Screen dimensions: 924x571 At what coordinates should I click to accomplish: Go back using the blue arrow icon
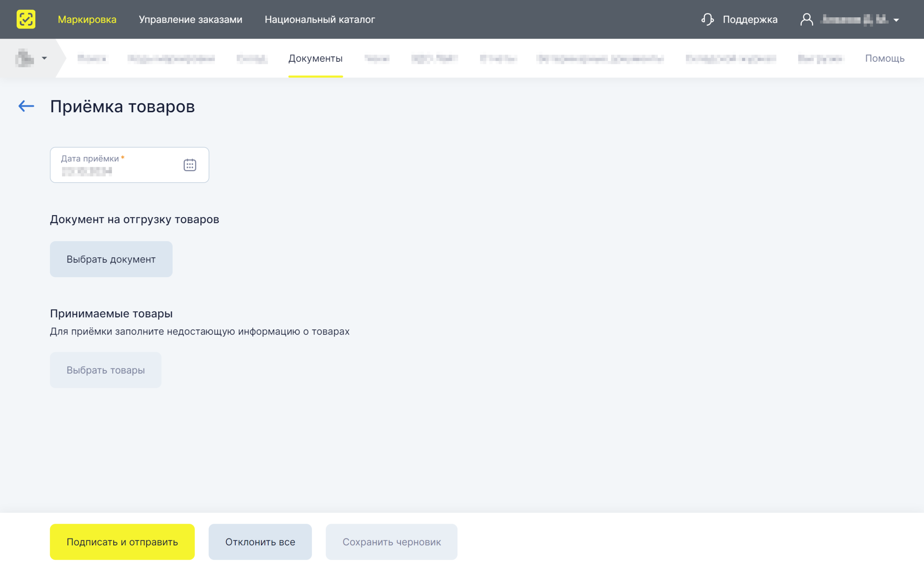click(x=26, y=106)
